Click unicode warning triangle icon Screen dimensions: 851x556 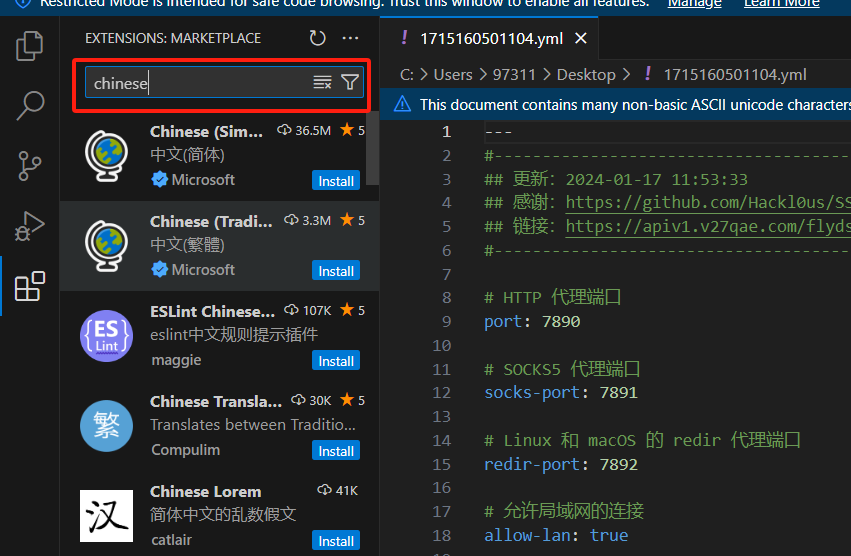tap(402, 104)
